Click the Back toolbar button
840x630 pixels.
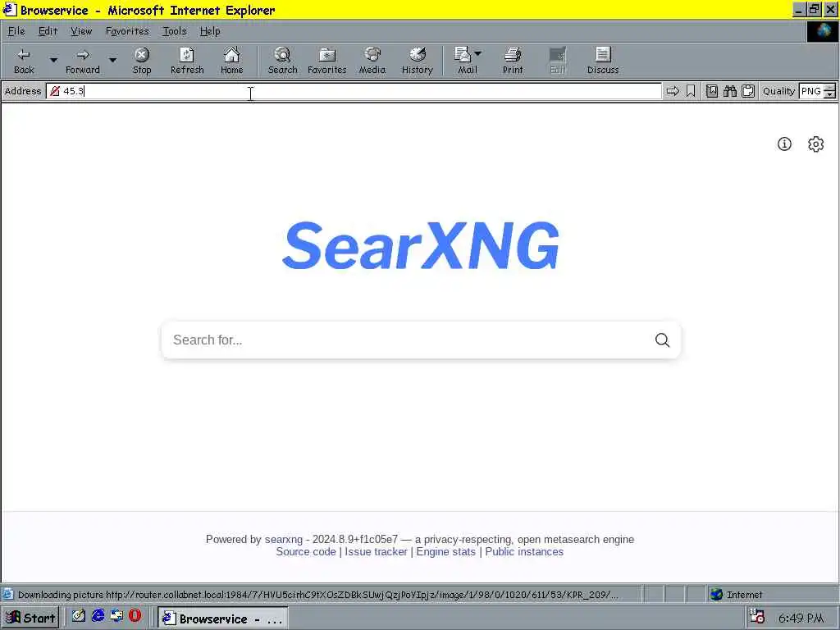pos(24,61)
